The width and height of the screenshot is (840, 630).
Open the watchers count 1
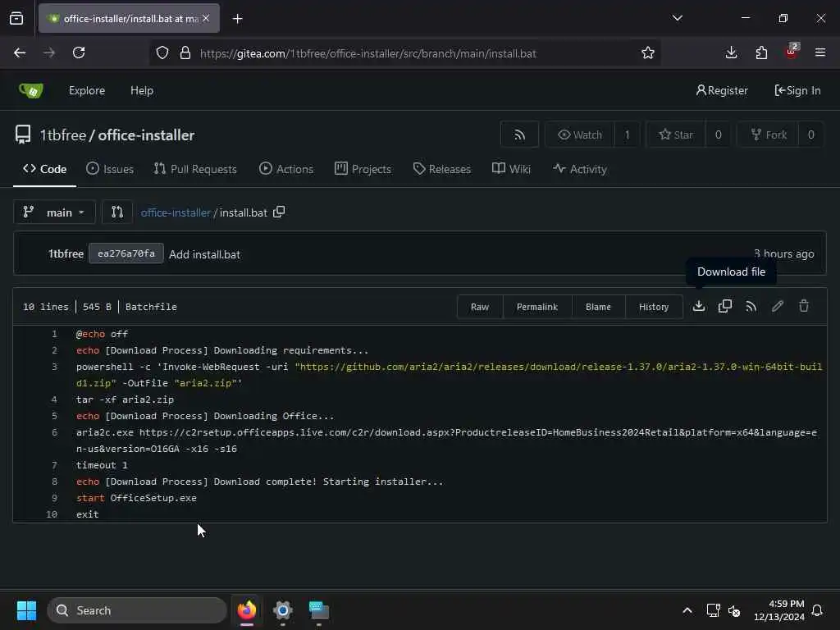tap(627, 135)
